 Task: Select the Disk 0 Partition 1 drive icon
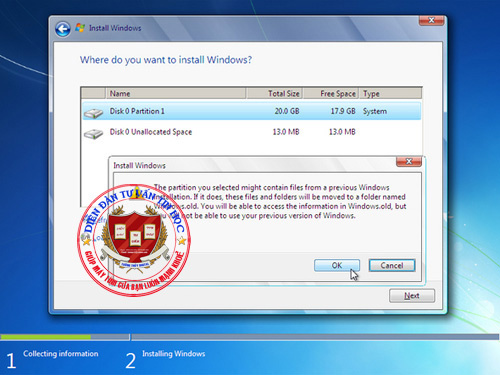[x=93, y=113]
